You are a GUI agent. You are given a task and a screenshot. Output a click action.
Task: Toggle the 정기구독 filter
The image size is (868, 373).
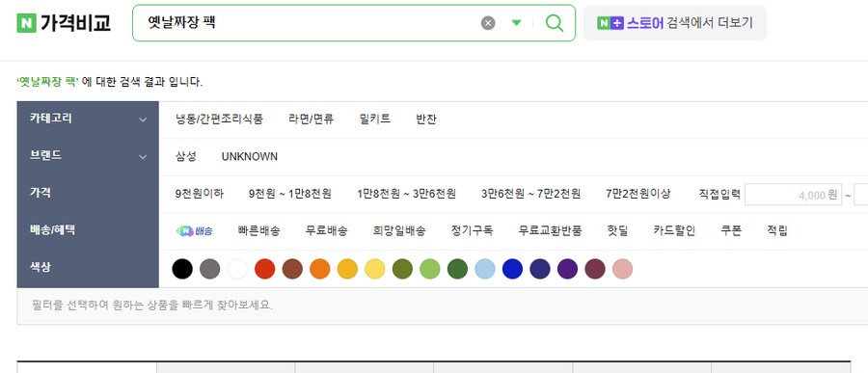(x=473, y=231)
